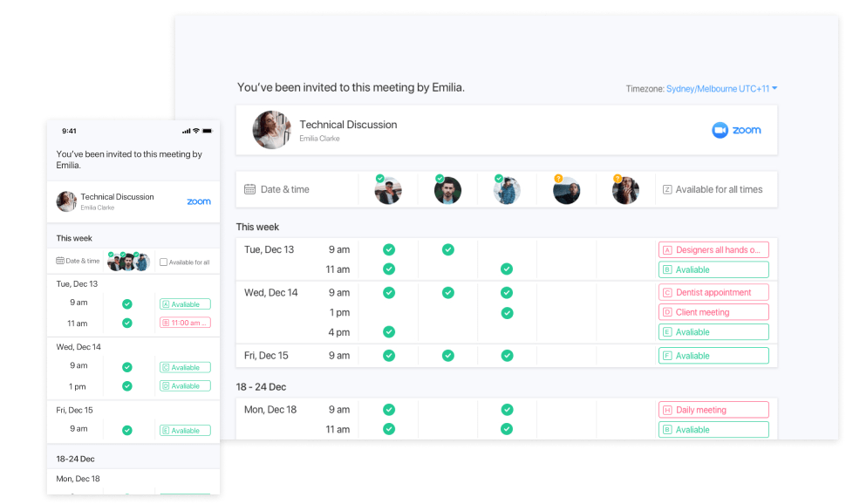Click third participant's checkmark for Wed 1 pm
This screenshot has width=846, height=504.
507,313
